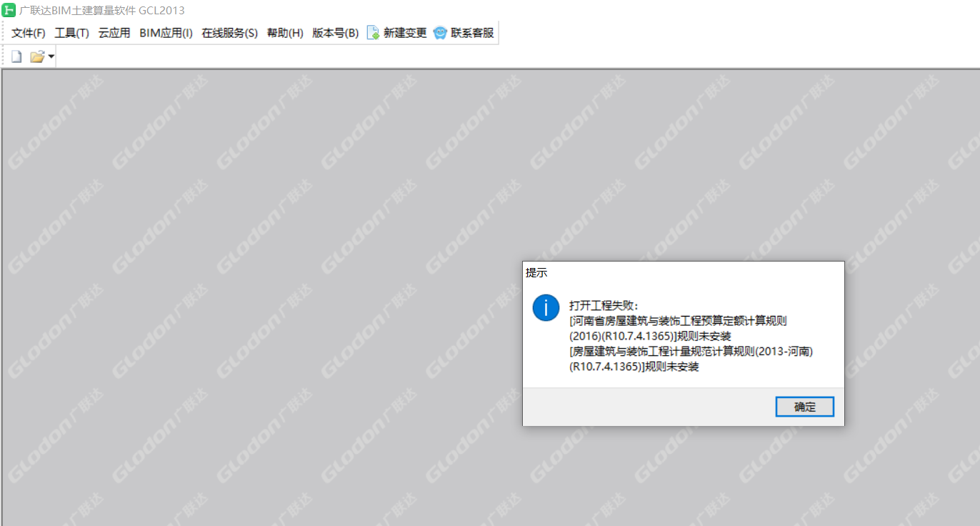Click the (2016)(R10.7.4.1365)]规则未安装 text line
Screen dimensions: 980x526
[650, 336]
